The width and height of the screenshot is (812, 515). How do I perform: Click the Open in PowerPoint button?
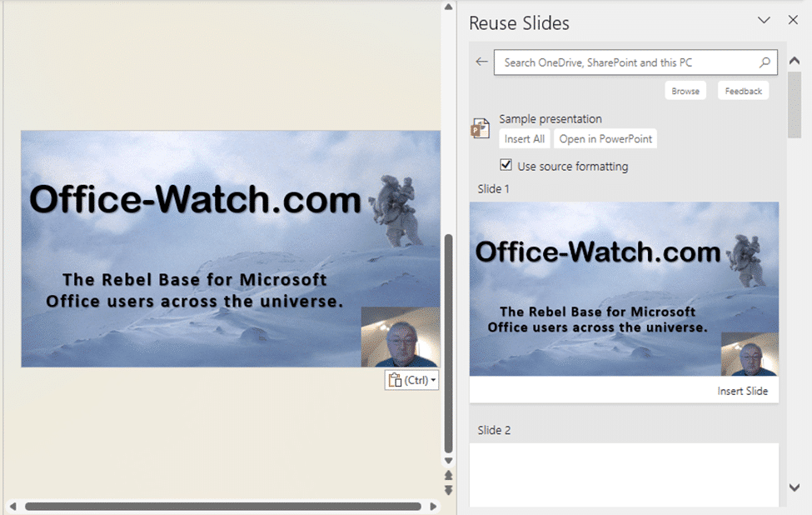(x=605, y=139)
